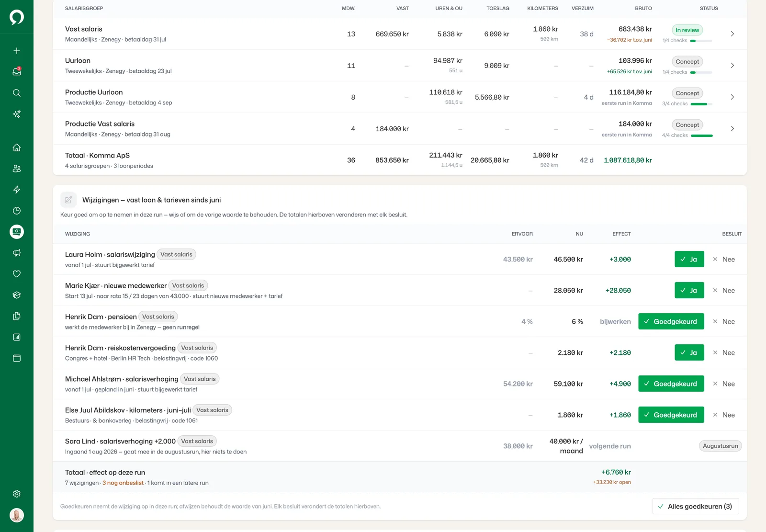Image resolution: width=766 pixels, height=532 pixels.
Task: Click the Concept badge on Uurloon row
Action: pos(687,61)
